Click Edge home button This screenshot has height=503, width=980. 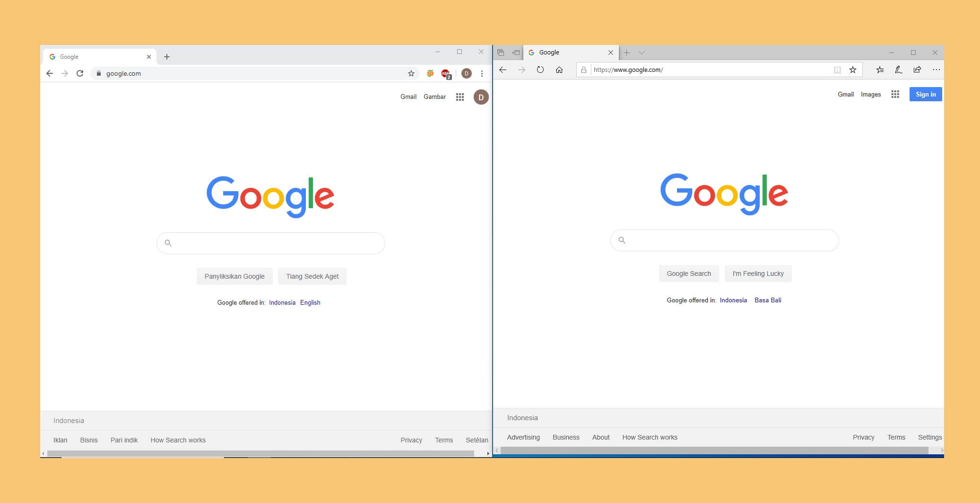[x=559, y=70]
